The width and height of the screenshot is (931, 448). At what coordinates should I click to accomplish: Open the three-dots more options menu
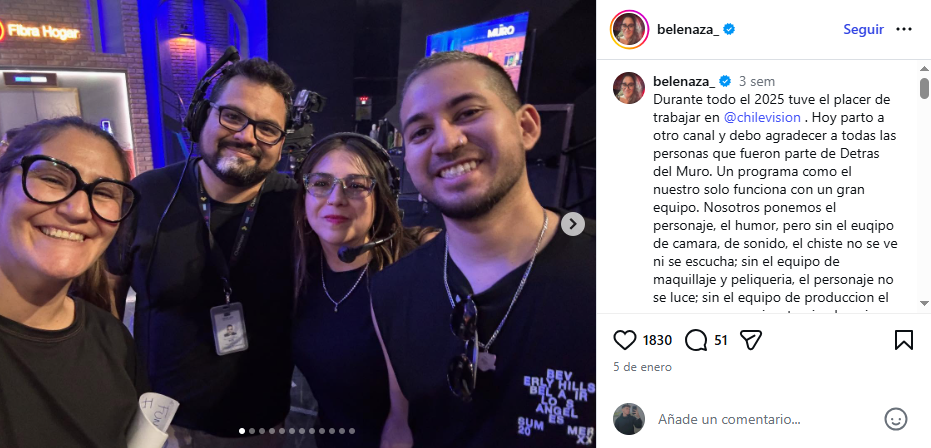904,29
